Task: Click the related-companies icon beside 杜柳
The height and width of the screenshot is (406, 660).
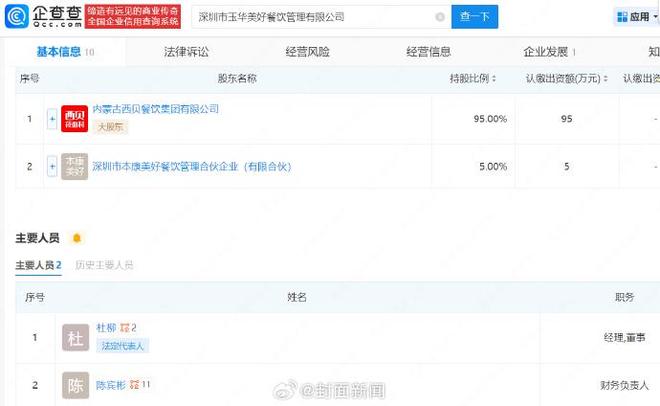Action: 125,328
